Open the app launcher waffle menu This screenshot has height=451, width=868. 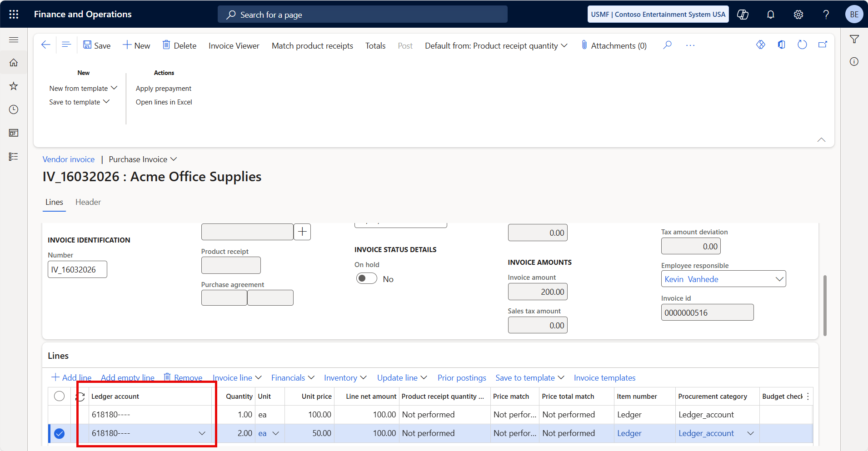click(14, 14)
